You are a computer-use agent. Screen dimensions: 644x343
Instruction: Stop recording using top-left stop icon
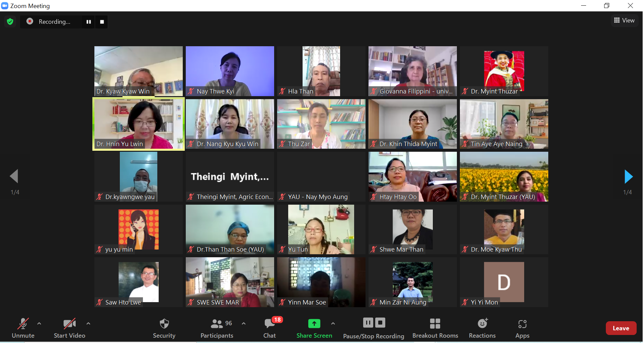coord(102,22)
